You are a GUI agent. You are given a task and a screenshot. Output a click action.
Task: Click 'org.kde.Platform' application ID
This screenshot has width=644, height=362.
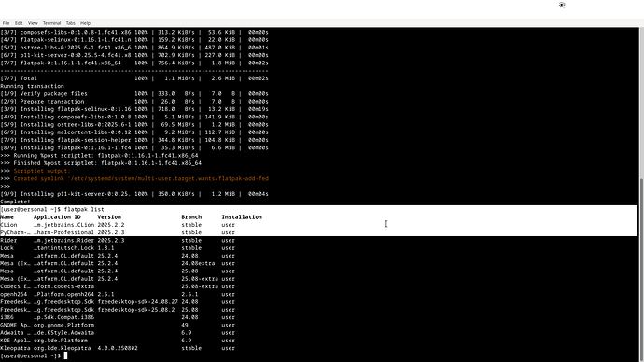(x=61, y=341)
